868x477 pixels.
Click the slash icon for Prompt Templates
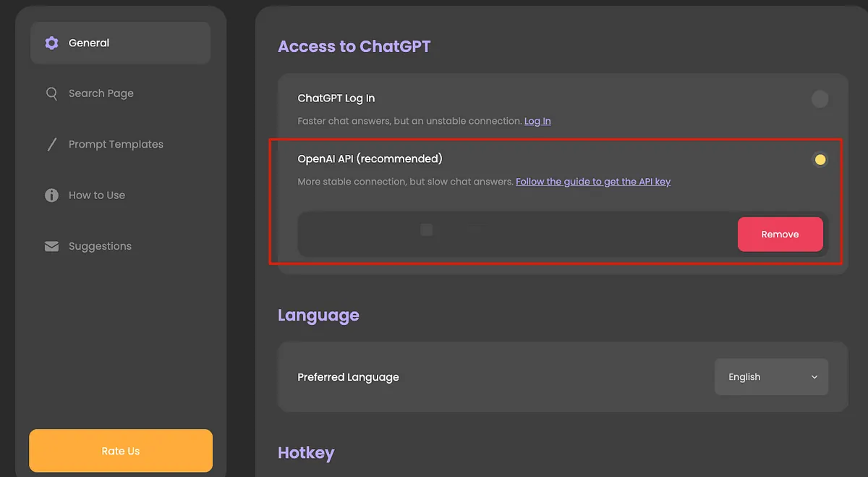[51, 145]
